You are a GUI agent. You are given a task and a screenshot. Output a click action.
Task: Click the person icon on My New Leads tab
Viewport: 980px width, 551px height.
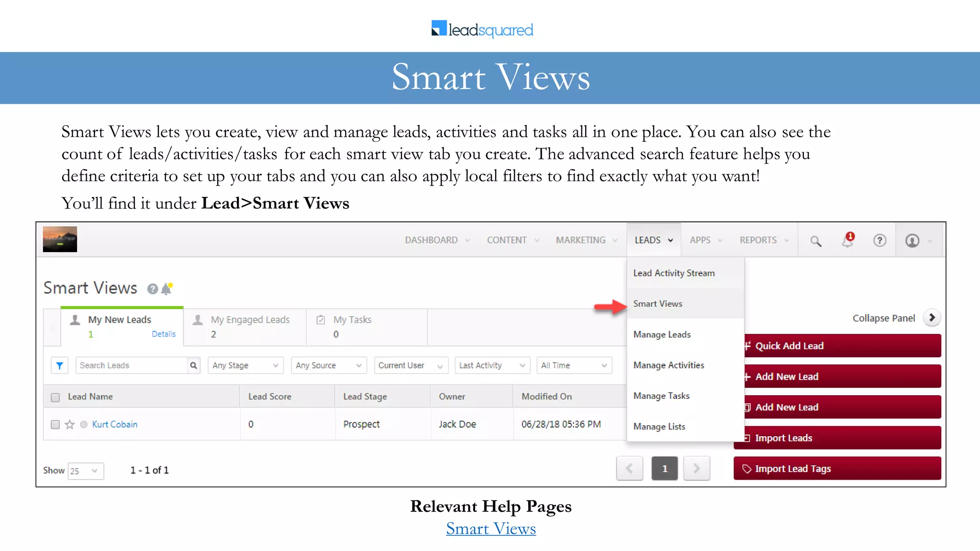(x=75, y=320)
